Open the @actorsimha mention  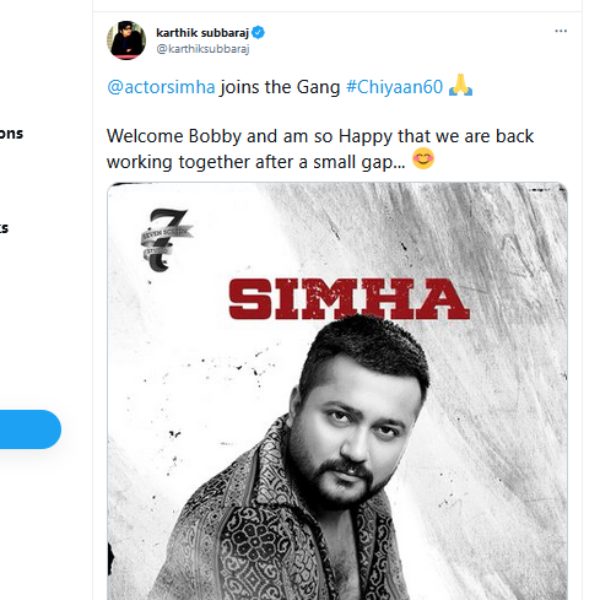pos(160,87)
